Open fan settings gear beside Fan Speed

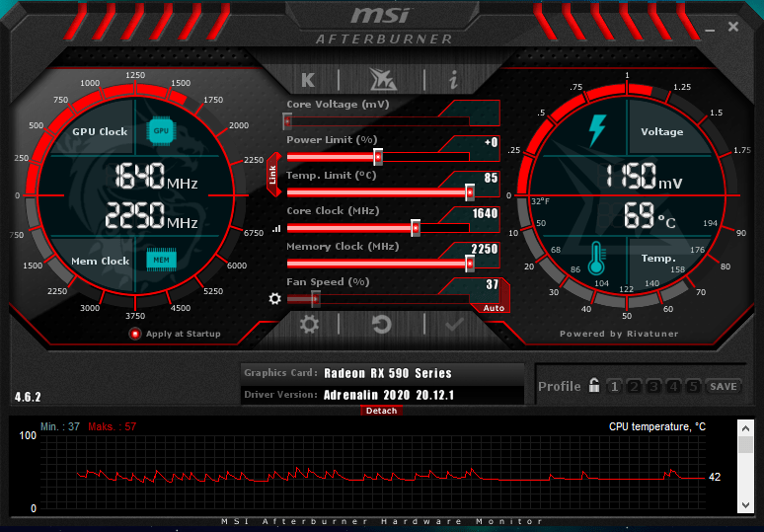coord(274,298)
